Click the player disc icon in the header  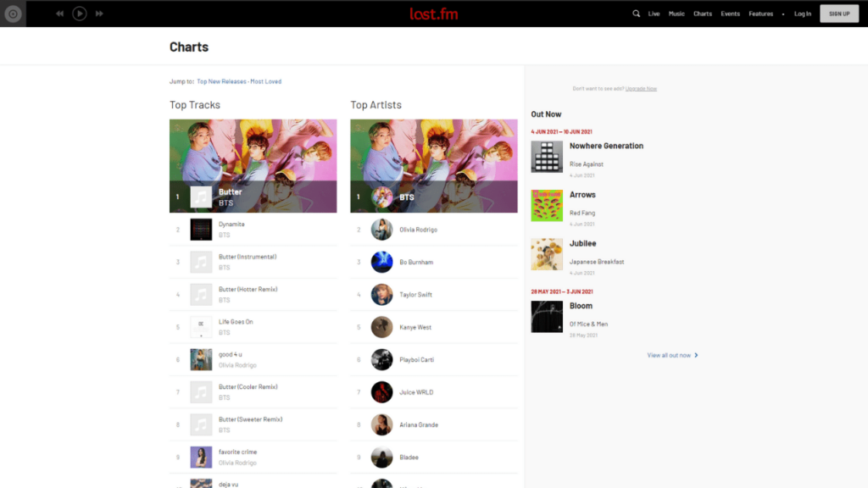[x=13, y=14]
